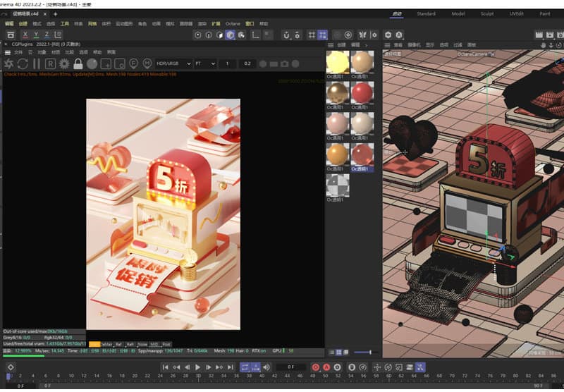Toggle timeline sound speaker icon
The width and height of the screenshot is (564, 392).
(266, 367)
